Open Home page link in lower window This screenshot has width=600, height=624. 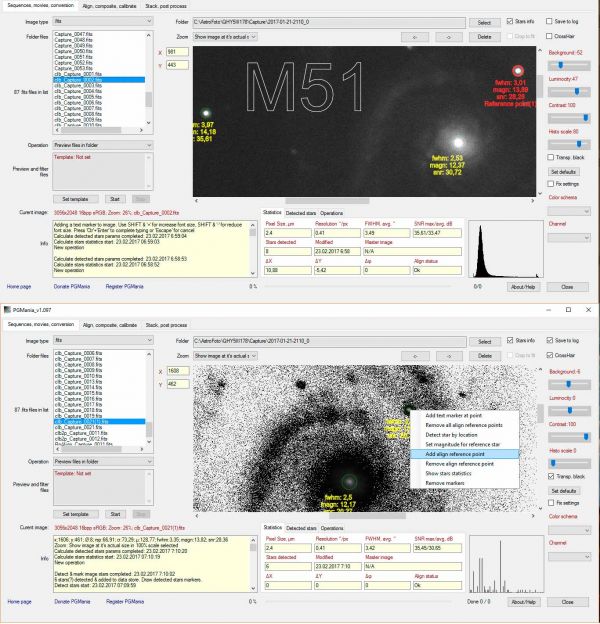pyautogui.click(x=19, y=602)
